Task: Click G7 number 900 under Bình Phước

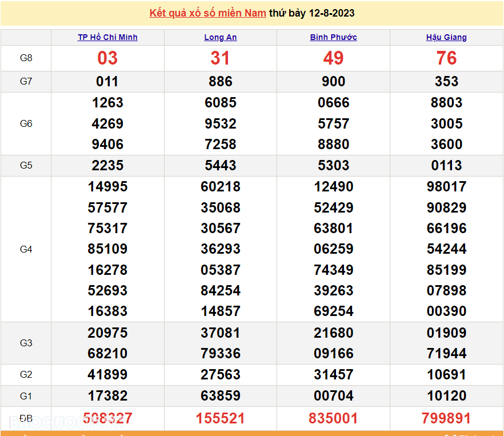Action: point(334,82)
